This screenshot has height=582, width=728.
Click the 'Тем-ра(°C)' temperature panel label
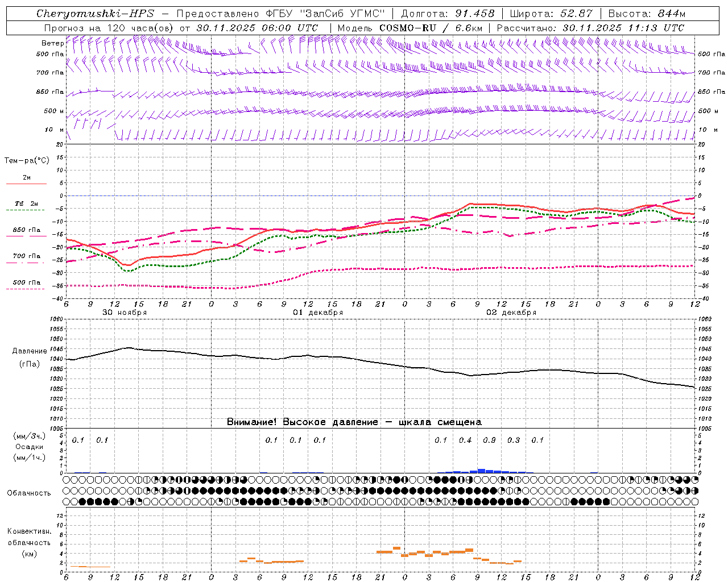[x=27, y=161]
